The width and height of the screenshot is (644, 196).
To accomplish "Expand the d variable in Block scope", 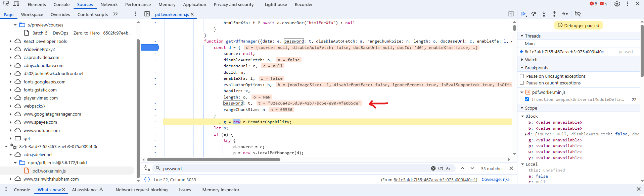I will point(525,134).
